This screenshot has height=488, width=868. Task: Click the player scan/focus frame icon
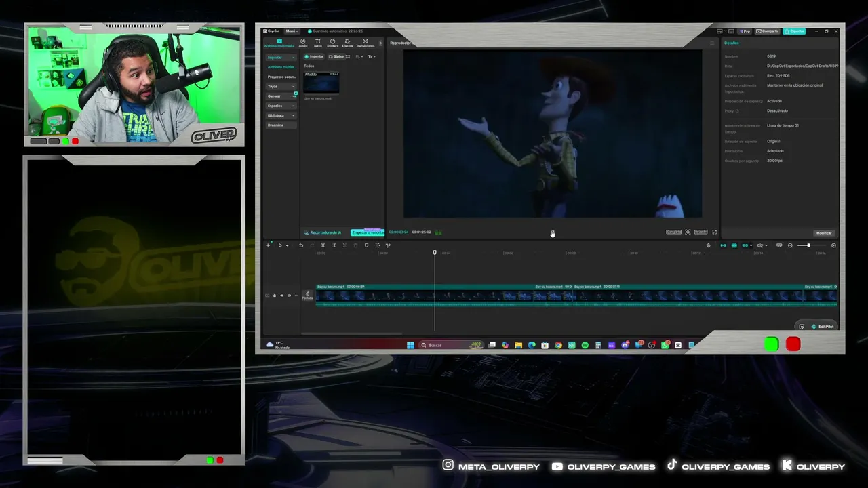pos(688,232)
